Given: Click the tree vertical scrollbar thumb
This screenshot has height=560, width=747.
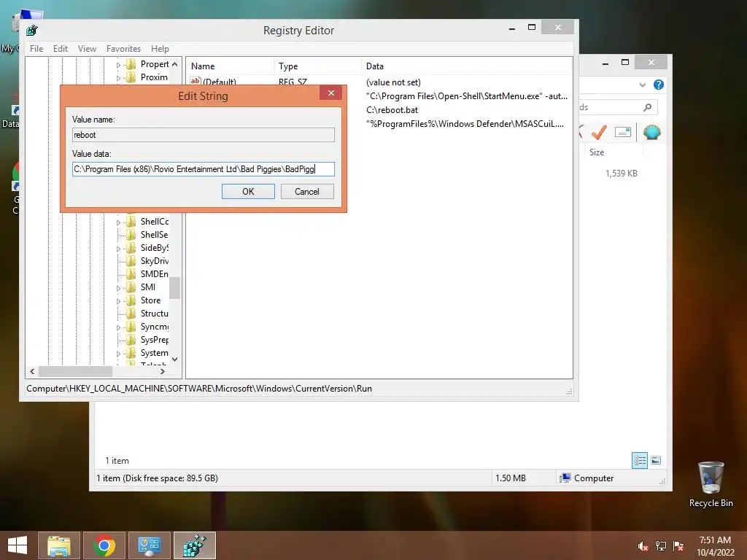Looking at the screenshot, I should point(175,288).
